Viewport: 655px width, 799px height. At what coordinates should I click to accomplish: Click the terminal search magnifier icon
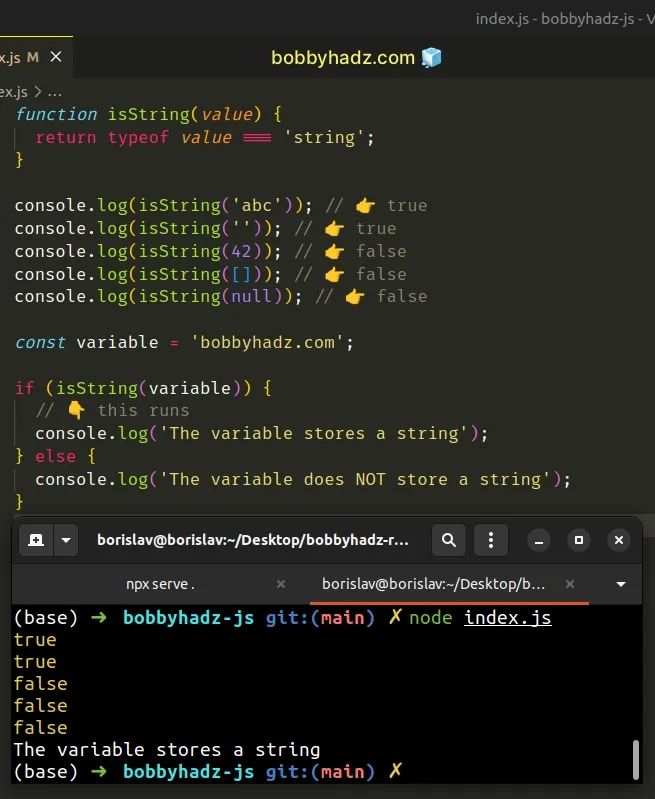449,540
